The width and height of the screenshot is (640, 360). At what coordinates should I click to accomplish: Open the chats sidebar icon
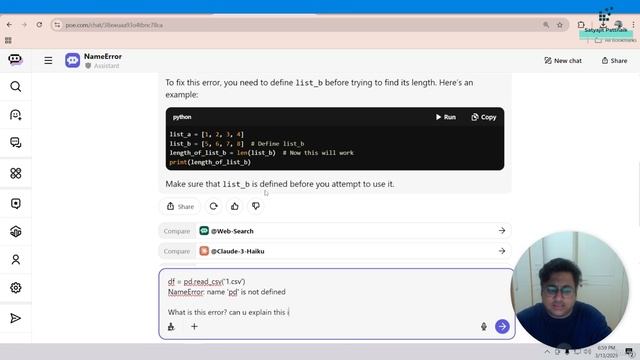pos(16,142)
